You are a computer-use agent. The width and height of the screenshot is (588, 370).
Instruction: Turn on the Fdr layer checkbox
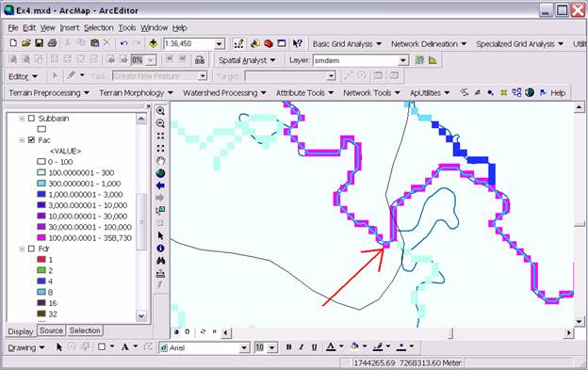pos(31,249)
